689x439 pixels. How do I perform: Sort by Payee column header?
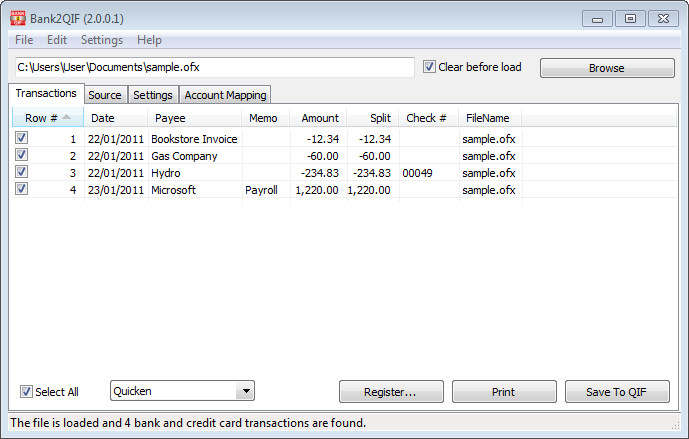[x=194, y=118]
